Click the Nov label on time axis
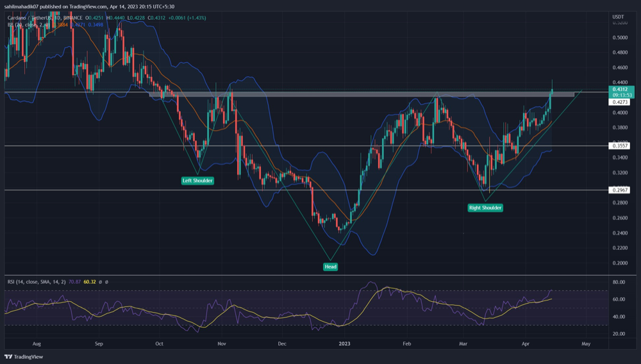This screenshot has width=641, height=364. click(x=221, y=343)
